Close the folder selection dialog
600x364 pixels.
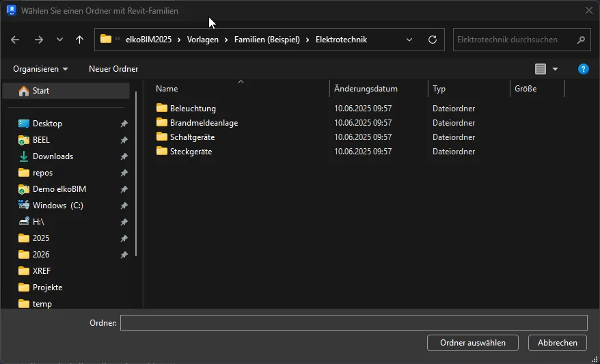[x=589, y=11]
